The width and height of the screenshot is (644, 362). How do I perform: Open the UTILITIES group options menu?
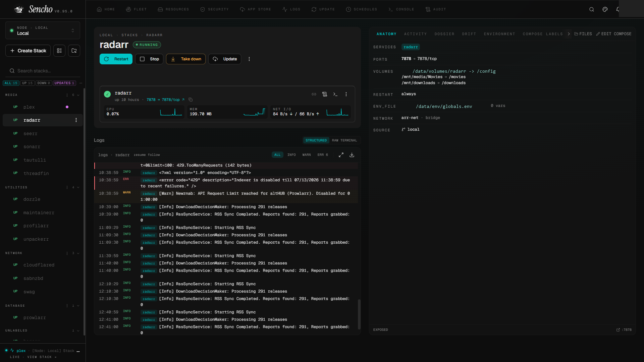[67, 187]
